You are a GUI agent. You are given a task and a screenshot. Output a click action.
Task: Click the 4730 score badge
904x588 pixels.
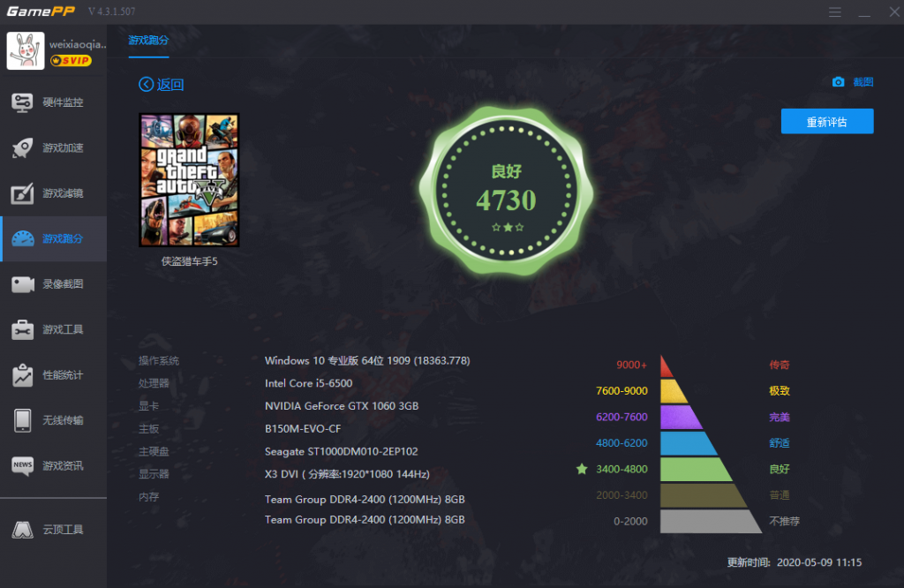coord(506,191)
